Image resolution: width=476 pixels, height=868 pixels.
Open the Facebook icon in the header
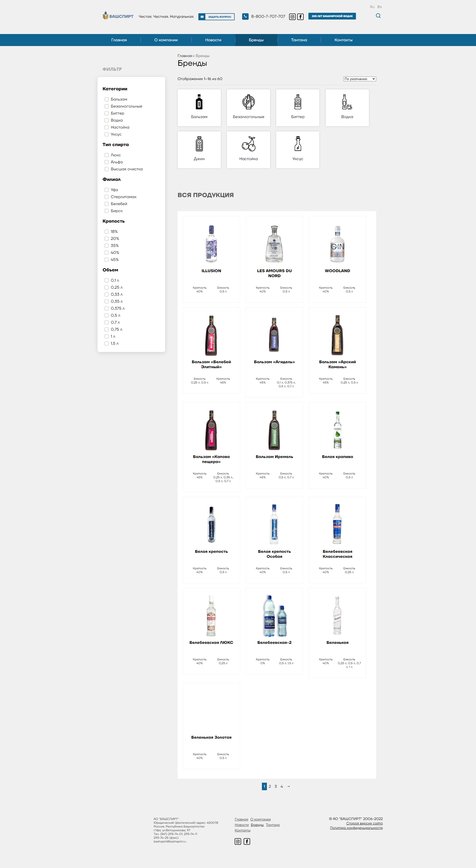(x=300, y=17)
